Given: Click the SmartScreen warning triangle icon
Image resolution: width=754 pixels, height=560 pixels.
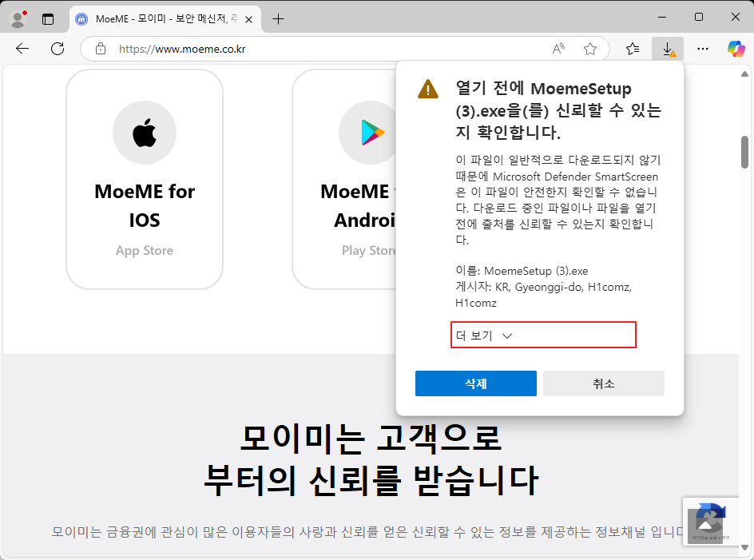Looking at the screenshot, I should [428, 89].
